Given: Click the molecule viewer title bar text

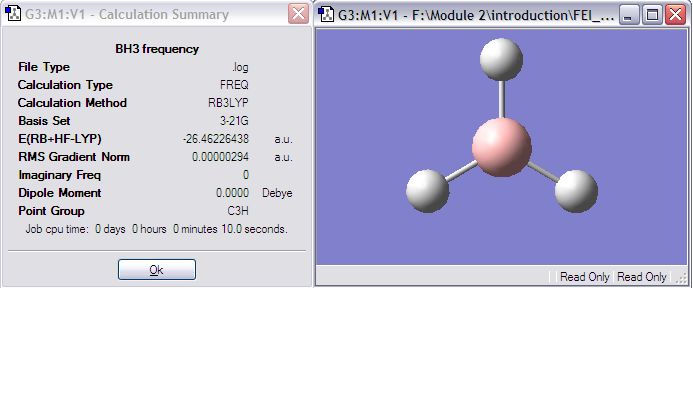Looking at the screenshot, I should (x=476, y=15).
